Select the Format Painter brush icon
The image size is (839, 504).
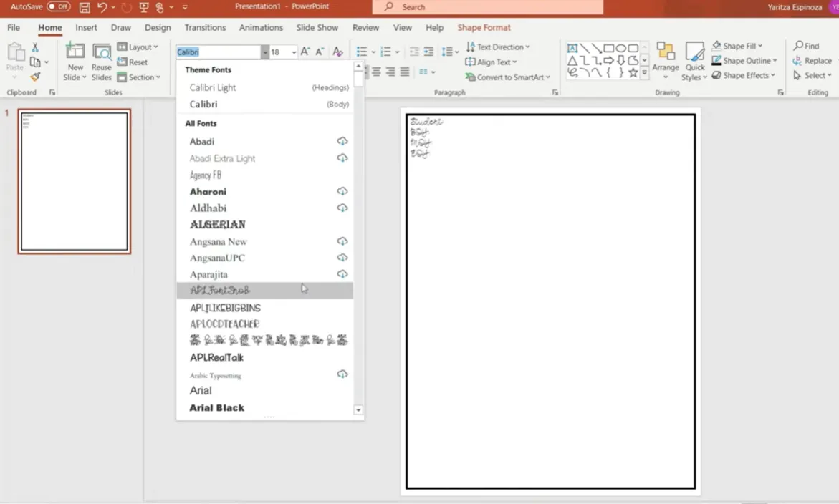pos(35,77)
